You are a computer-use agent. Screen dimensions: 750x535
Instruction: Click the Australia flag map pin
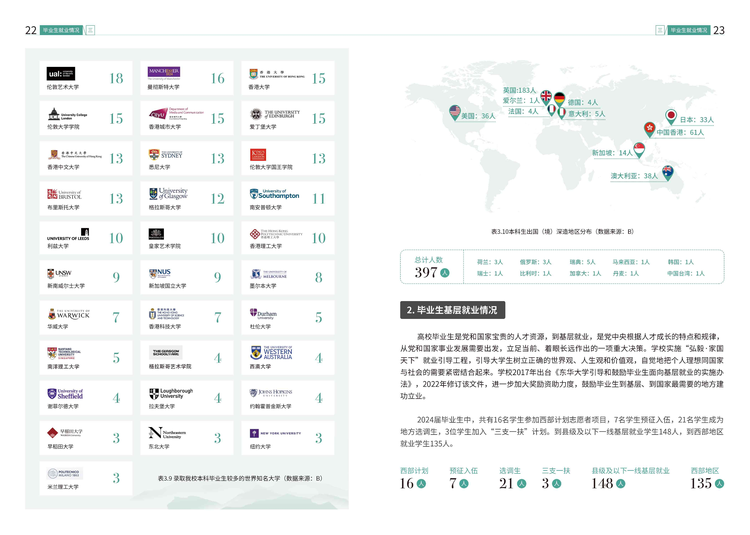tap(668, 173)
